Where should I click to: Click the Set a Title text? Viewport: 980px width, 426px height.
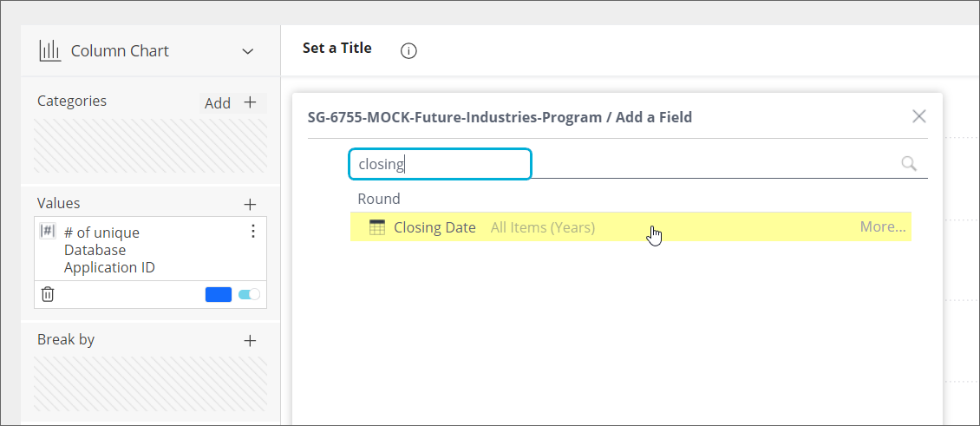pos(336,49)
